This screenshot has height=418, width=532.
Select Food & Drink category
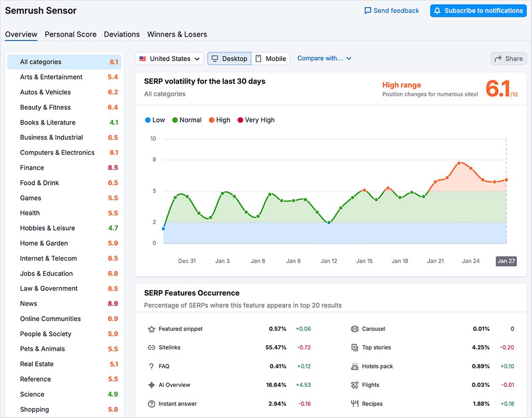(64, 183)
